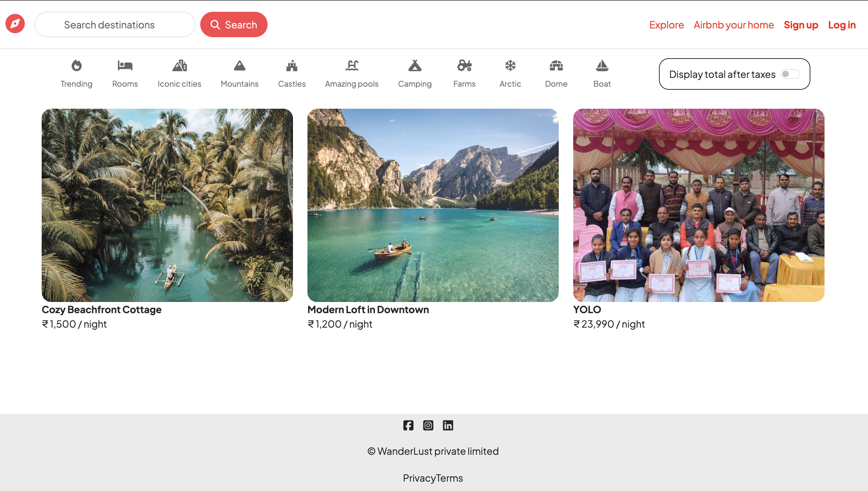Choose the Iconic cities filter icon

179,66
